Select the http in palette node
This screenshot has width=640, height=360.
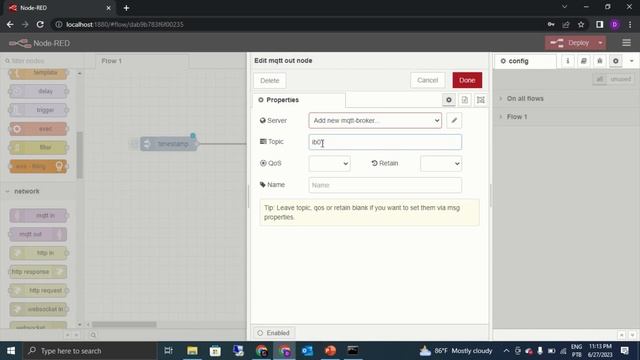(38, 253)
